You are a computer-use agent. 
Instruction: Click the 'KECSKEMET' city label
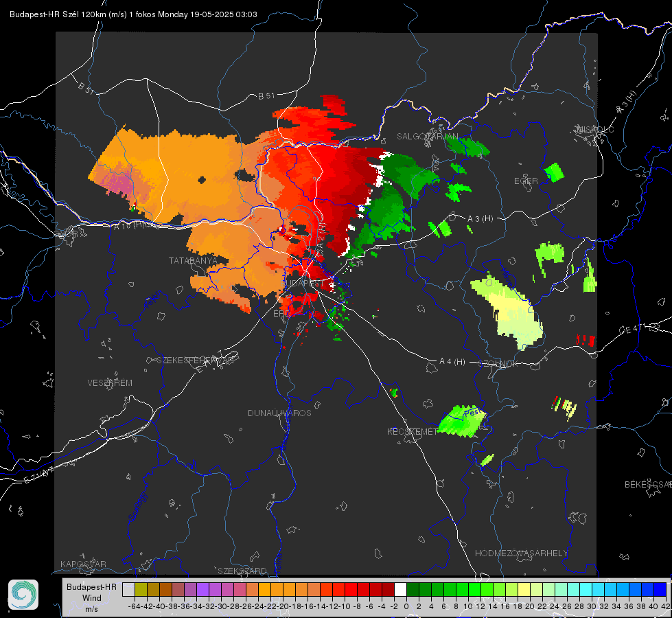(412, 431)
